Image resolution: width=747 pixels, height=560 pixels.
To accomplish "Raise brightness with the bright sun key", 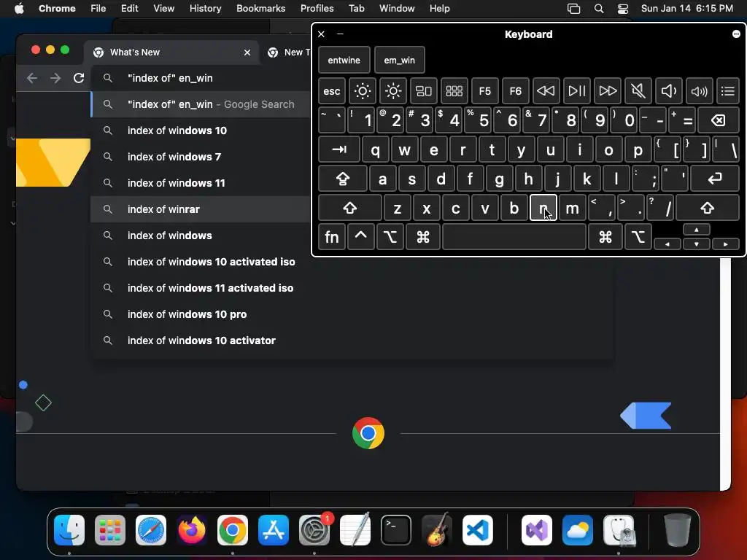I will click(x=393, y=91).
